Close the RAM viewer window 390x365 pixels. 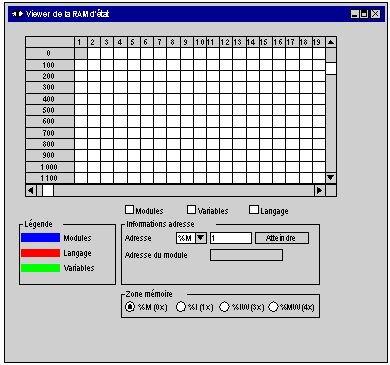click(x=375, y=14)
